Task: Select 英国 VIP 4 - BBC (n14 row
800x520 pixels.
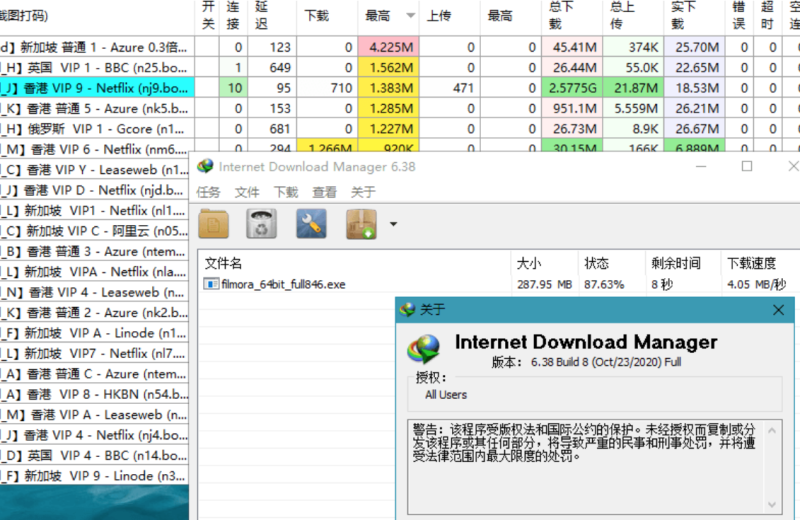Action: [x=94, y=455]
